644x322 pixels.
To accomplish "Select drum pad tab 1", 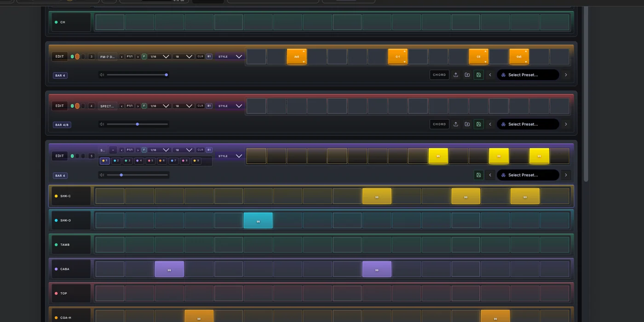I will coord(105,161).
